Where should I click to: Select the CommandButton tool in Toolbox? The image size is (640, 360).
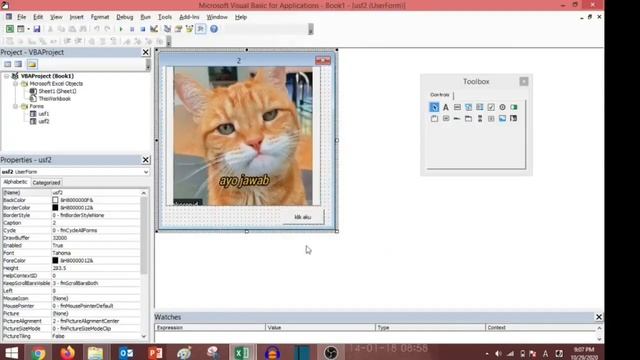tap(446, 118)
